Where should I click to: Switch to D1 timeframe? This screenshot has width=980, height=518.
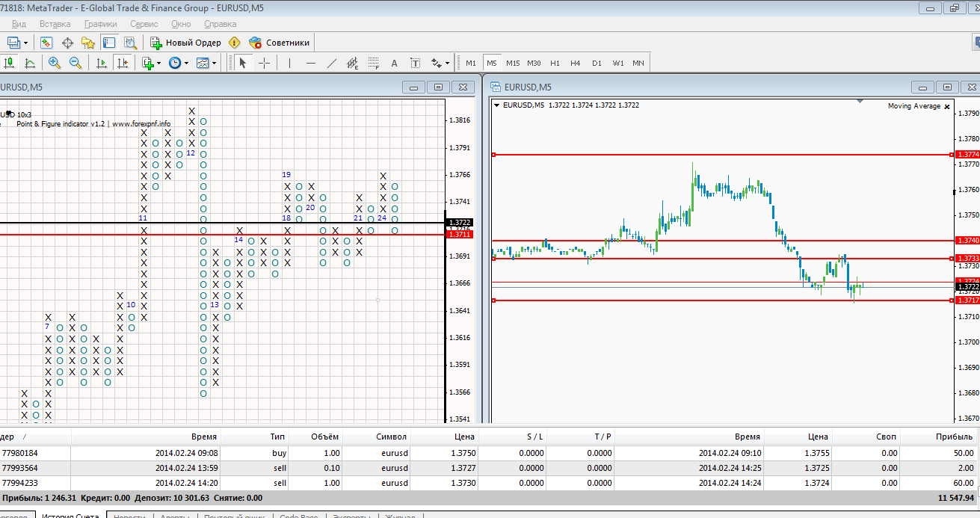coord(597,63)
